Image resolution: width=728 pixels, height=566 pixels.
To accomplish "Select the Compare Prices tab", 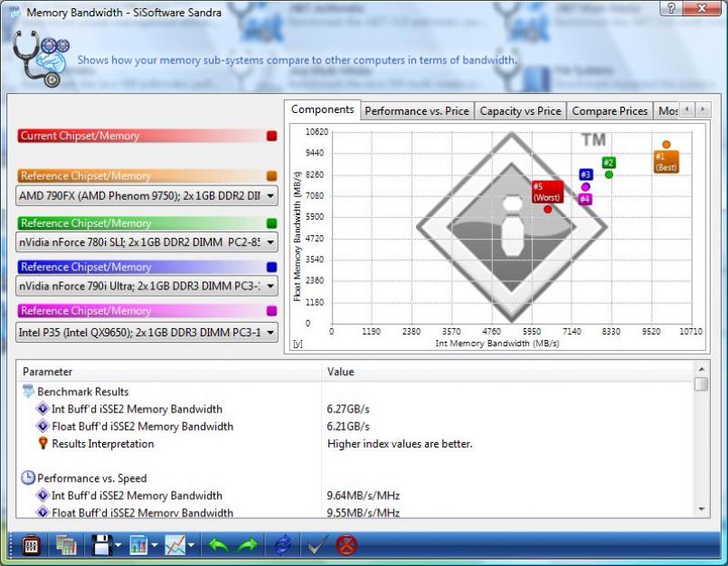I will tap(610, 111).
